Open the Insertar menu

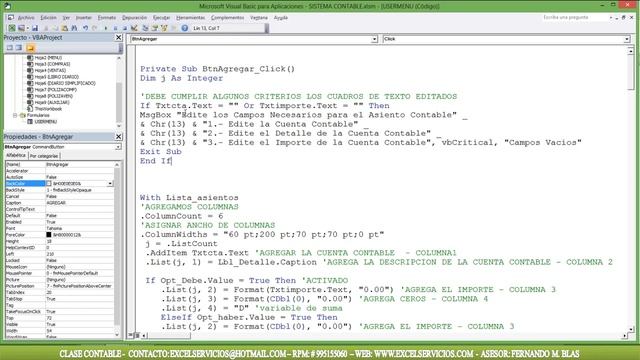[84, 18]
